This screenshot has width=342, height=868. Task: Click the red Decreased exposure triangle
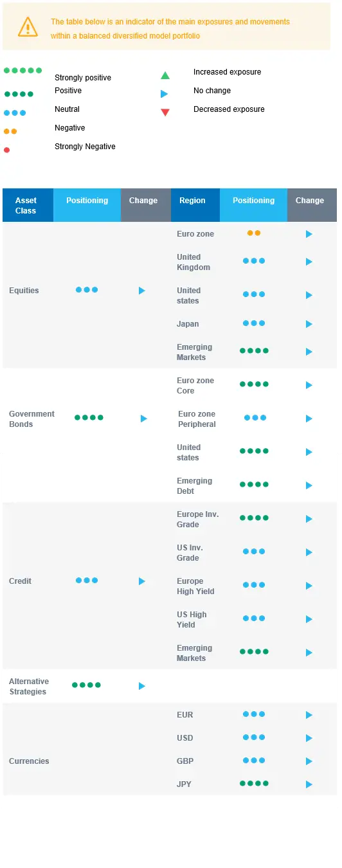click(165, 113)
